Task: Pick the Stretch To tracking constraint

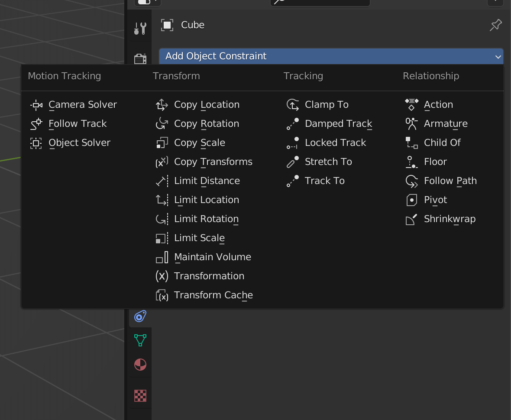Action: tap(328, 162)
